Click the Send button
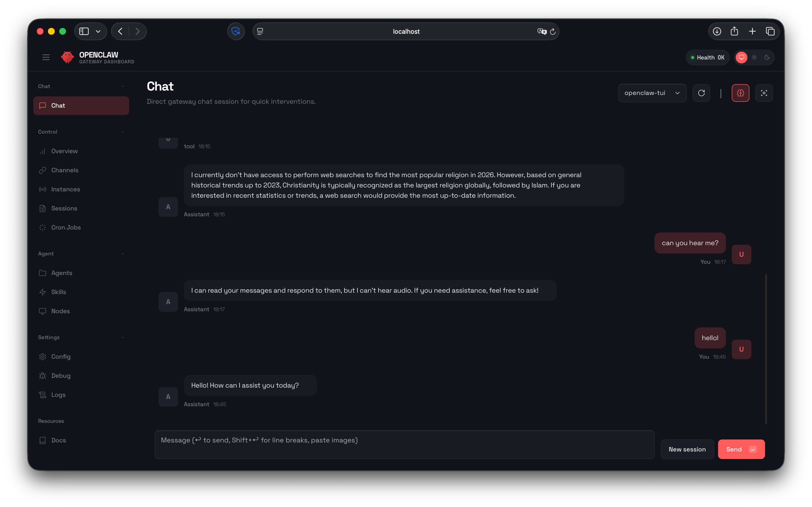This screenshot has width=812, height=507. point(741,449)
